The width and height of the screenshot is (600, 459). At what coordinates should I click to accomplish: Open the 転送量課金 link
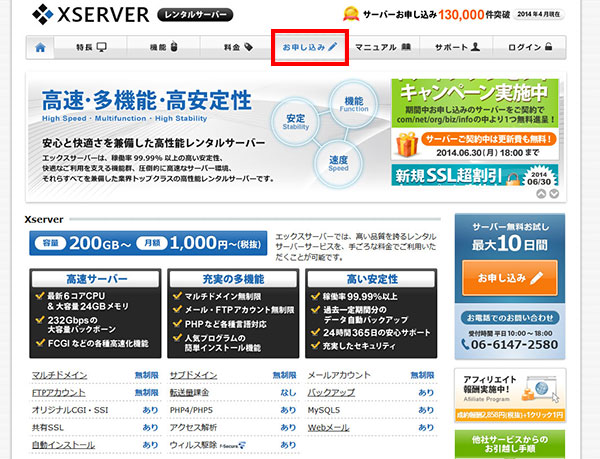click(189, 393)
